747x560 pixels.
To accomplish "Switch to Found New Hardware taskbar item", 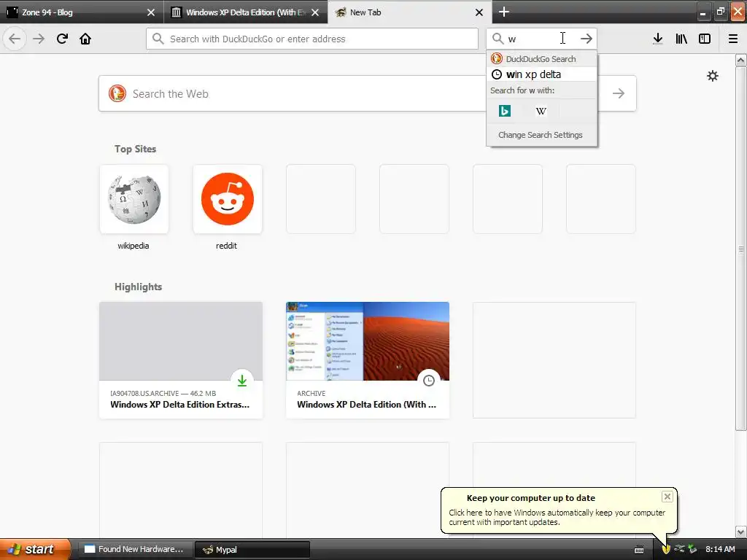I will [135, 549].
